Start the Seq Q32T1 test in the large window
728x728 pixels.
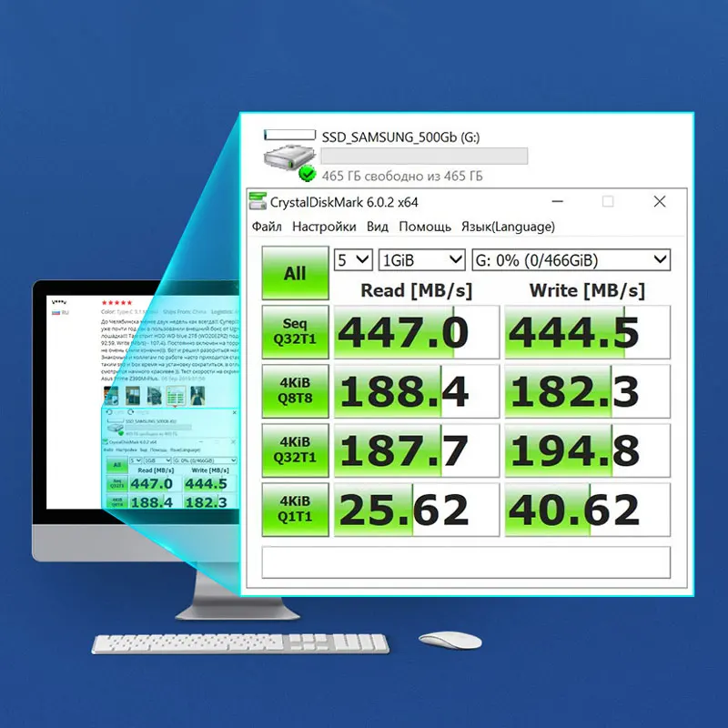pyautogui.click(x=295, y=332)
